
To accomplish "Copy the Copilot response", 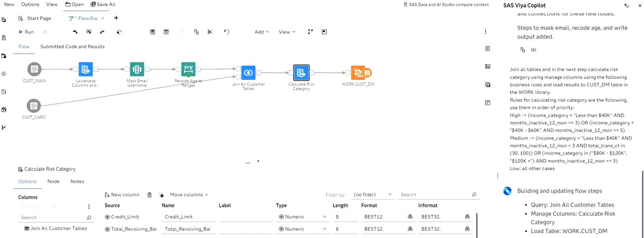I will click(x=522, y=50).
